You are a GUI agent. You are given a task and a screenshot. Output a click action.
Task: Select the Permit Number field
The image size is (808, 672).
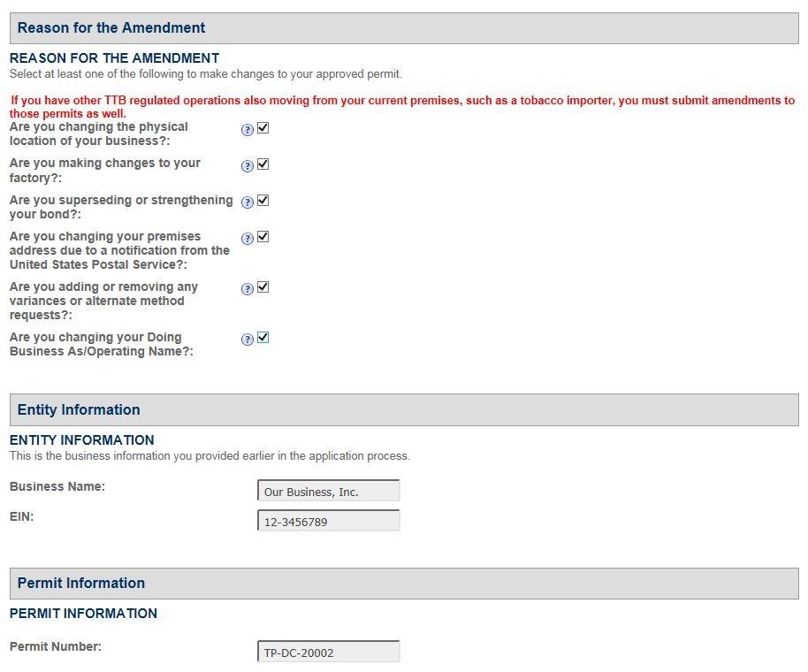click(328, 653)
